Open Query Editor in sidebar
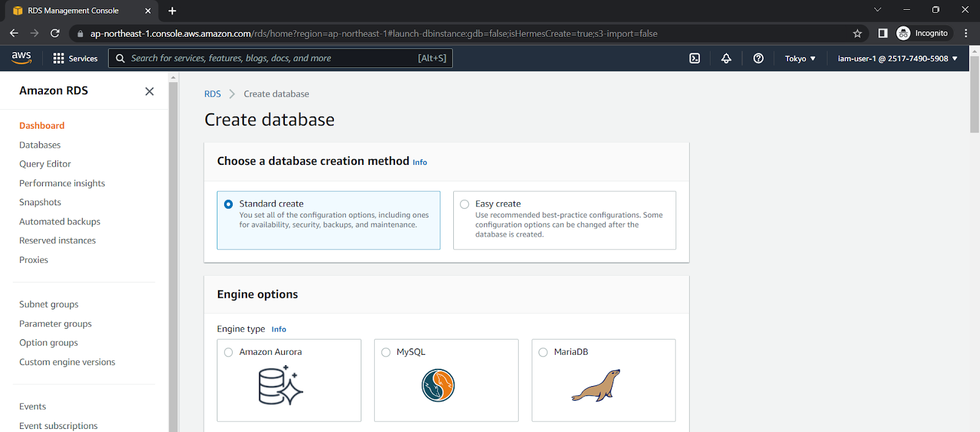The width and height of the screenshot is (980, 432). click(45, 164)
